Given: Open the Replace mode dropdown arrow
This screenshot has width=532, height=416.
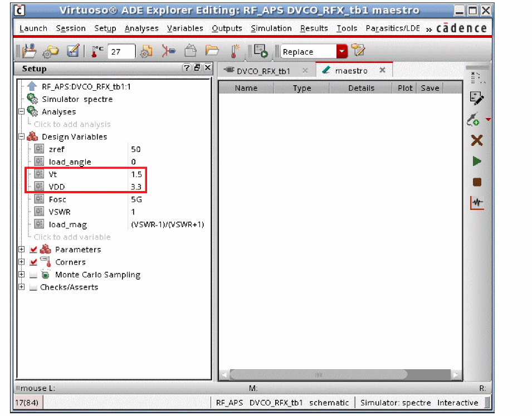Looking at the screenshot, I should [x=342, y=51].
